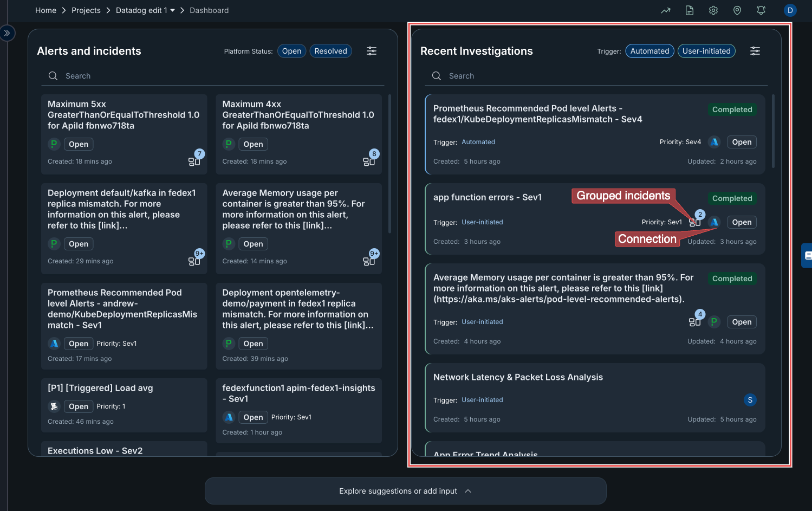
Task: Click the location pin icon in header
Action: (x=737, y=10)
